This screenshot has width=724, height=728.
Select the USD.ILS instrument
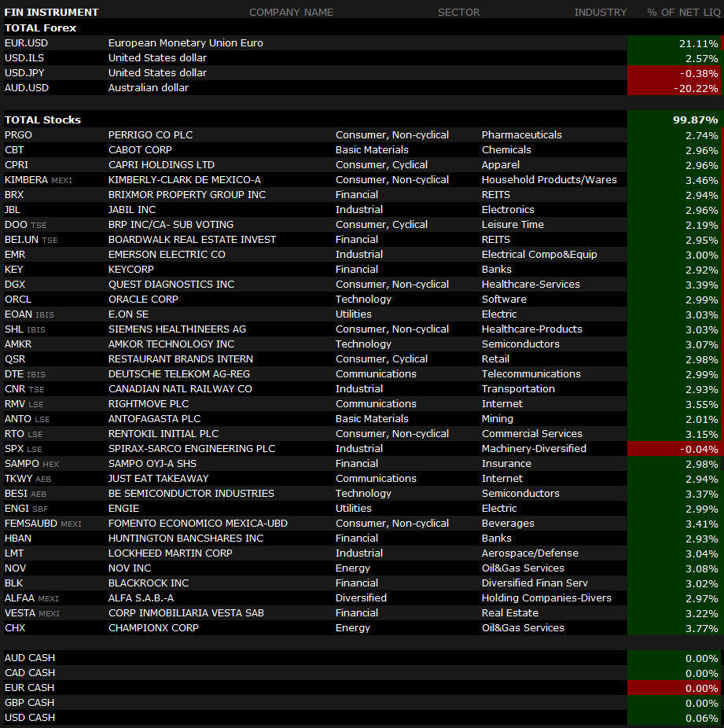point(24,58)
